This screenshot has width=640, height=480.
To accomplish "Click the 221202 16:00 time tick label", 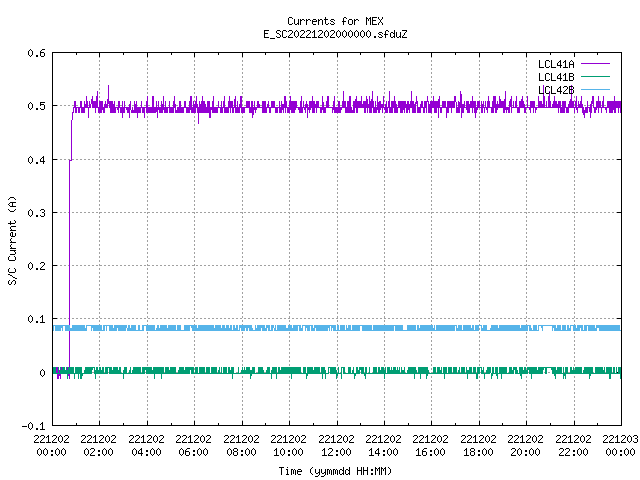I will coord(430,445).
